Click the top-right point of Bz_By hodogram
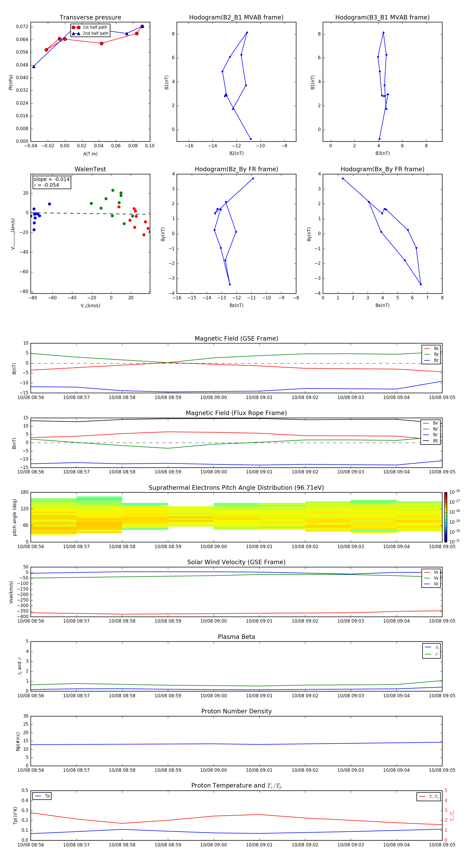The width and height of the screenshot is (473, 868). pyautogui.click(x=253, y=178)
